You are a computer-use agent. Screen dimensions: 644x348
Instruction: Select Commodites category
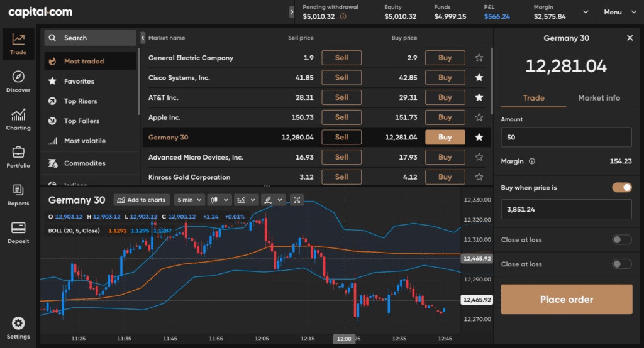[90, 163]
